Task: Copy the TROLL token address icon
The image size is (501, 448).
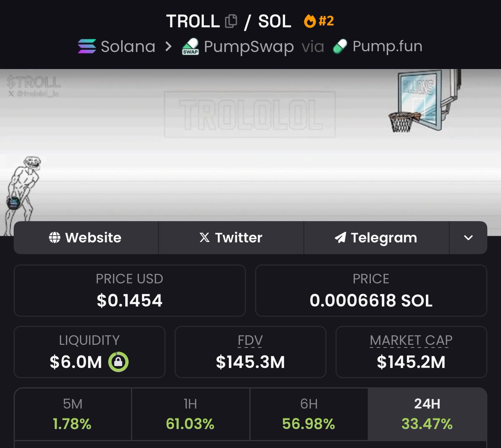Action: [231, 21]
